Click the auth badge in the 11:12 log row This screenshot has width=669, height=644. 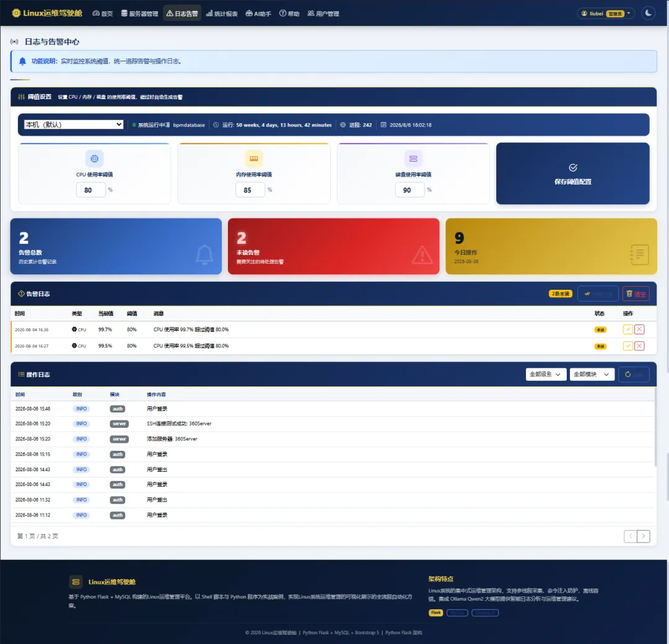click(x=117, y=515)
